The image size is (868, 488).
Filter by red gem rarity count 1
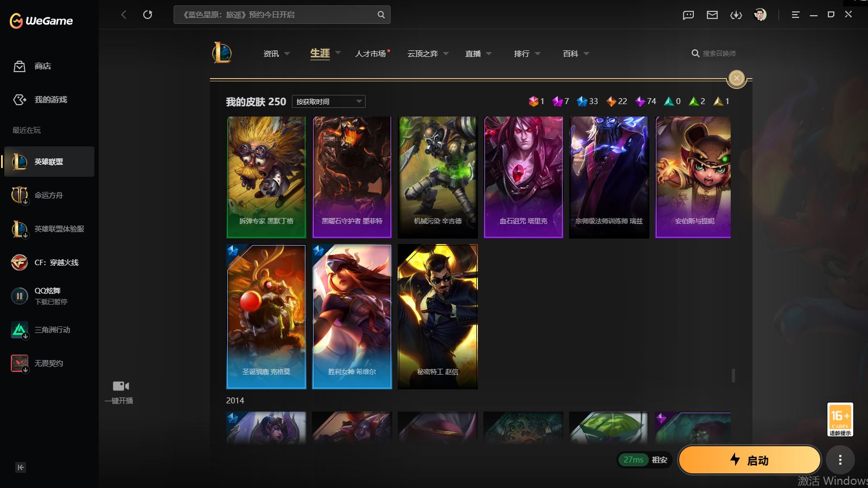[x=537, y=101]
